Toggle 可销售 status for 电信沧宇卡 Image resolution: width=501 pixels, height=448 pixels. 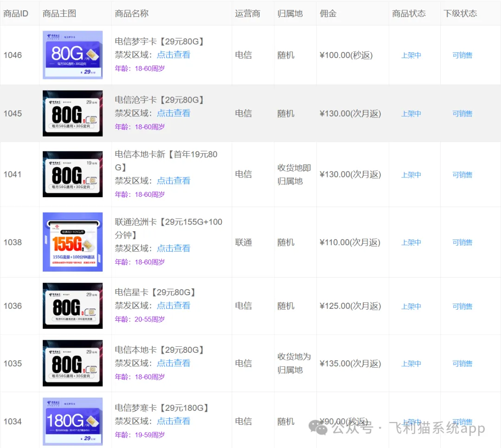462,114
